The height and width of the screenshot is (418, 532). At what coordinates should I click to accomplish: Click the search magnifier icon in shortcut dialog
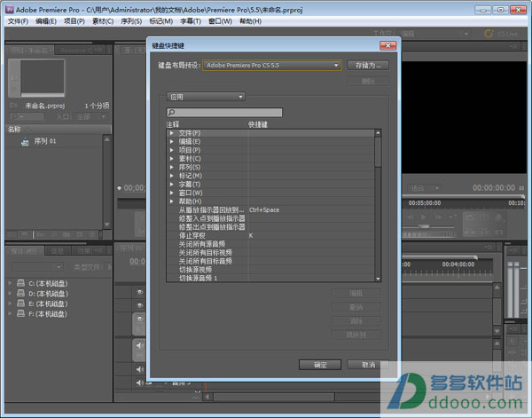click(x=172, y=113)
